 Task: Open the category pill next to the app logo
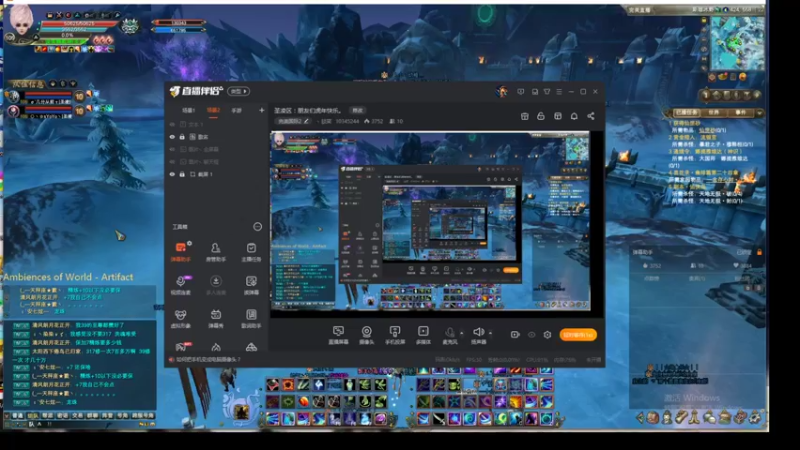(238, 91)
